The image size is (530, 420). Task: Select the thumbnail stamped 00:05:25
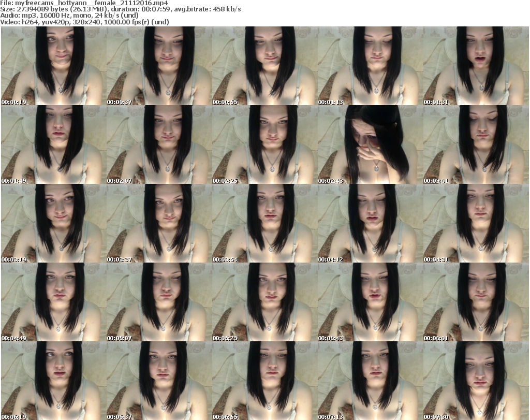(x=264, y=302)
